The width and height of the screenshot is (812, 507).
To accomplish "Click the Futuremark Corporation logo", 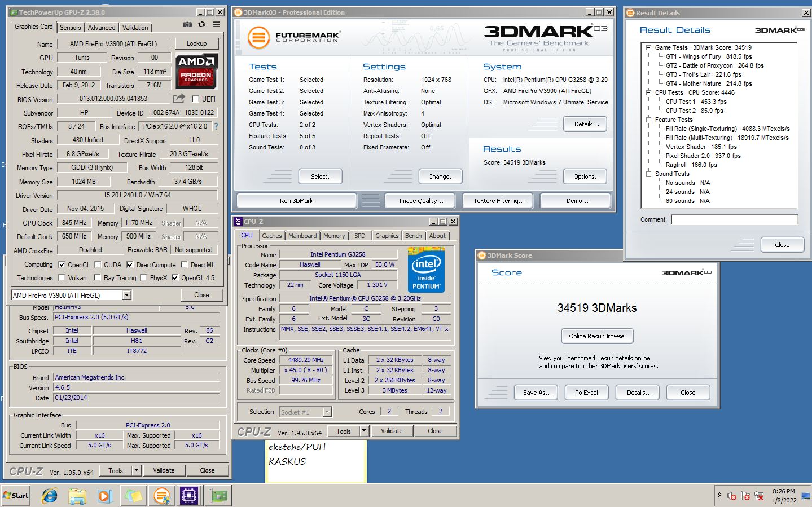I will pyautogui.click(x=293, y=37).
